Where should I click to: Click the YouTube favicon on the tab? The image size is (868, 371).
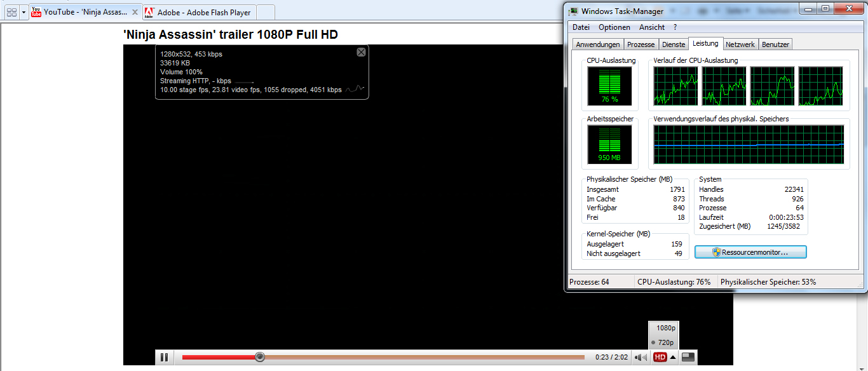pyautogui.click(x=36, y=12)
